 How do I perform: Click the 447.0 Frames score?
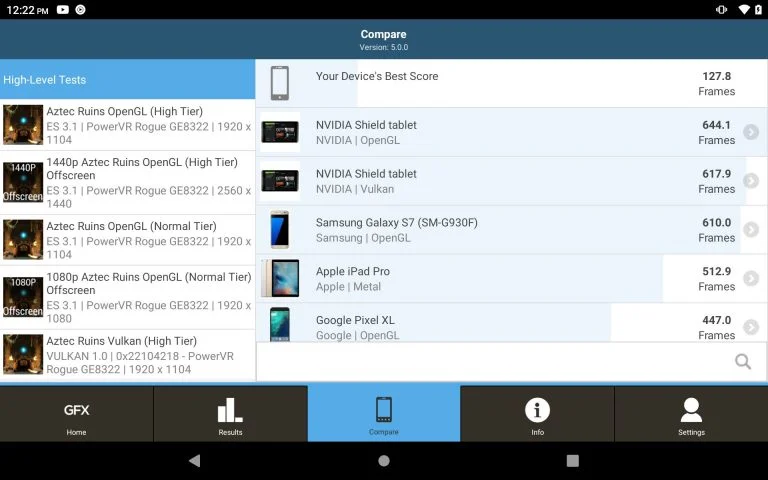(717, 327)
